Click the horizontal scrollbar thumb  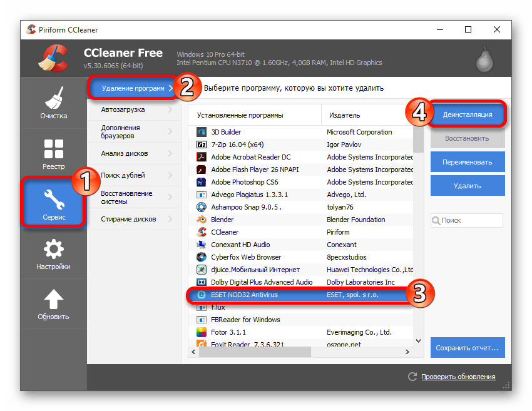pos(255,352)
